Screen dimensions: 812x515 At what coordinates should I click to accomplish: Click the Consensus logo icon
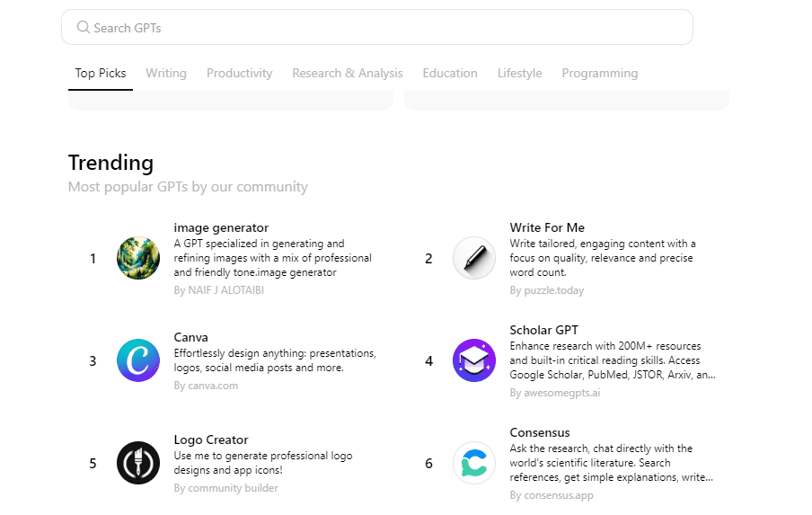pos(473,463)
